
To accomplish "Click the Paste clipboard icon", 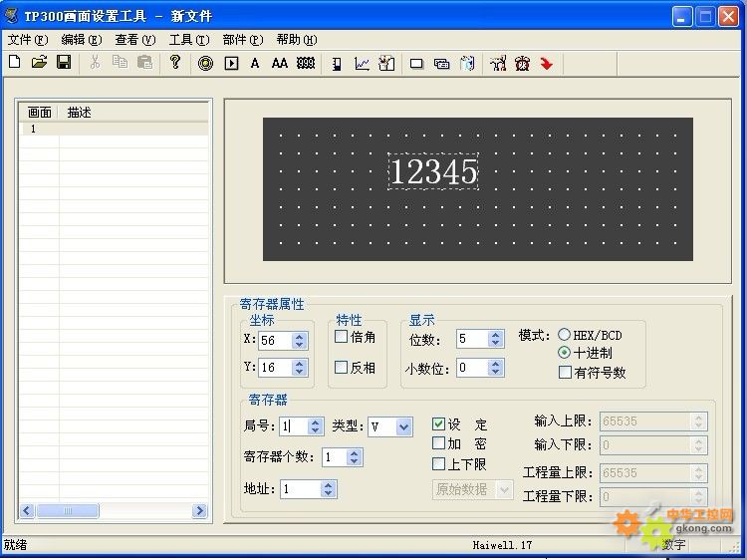I will tap(144, 62).
